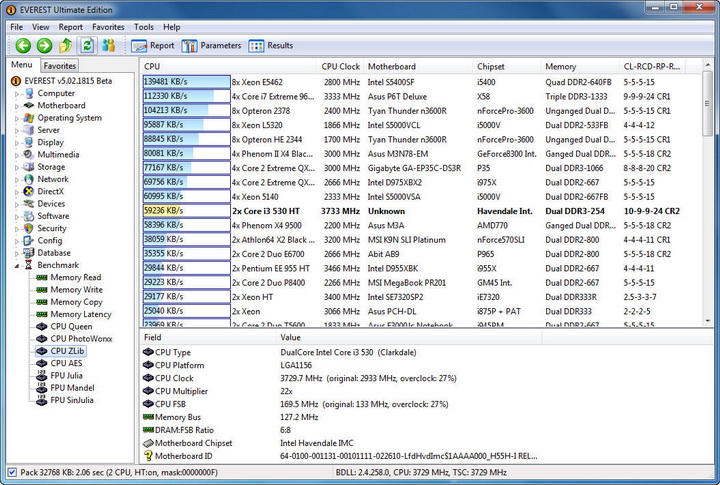The height and width of the screenshot is (485, 720).
Task: Select the Motherboard category icon
Action: pos(29,105)
